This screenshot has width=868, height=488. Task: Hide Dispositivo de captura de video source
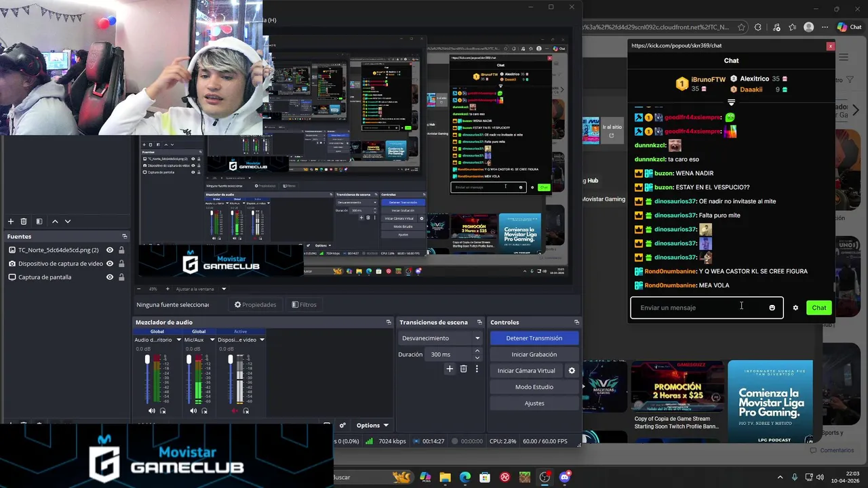(110, 264)
